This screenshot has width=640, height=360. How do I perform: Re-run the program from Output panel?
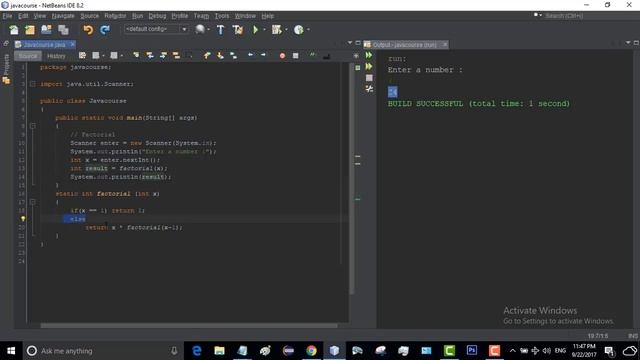[369, 55]
